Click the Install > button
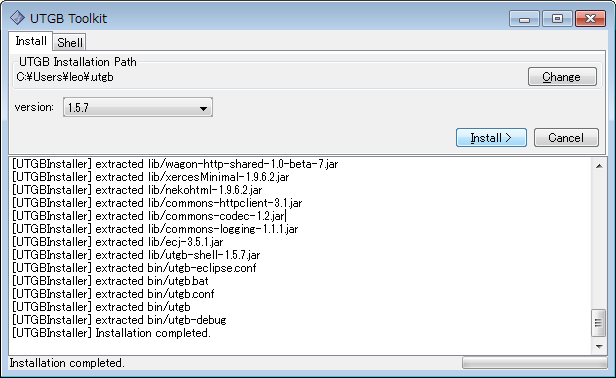 [491, 138]
